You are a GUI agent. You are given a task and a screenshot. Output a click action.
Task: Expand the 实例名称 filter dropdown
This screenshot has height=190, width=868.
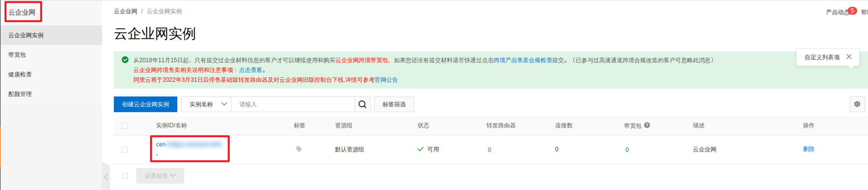tap(206, 104)
